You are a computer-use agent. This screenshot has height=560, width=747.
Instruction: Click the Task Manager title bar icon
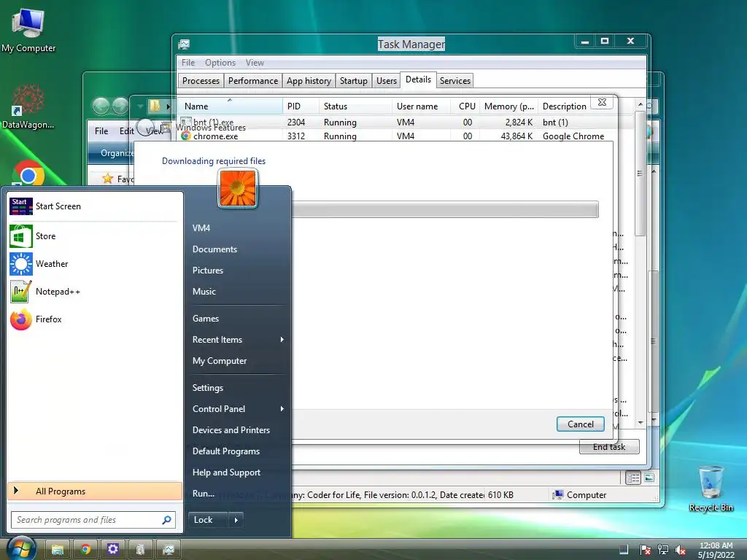(185, 44)
